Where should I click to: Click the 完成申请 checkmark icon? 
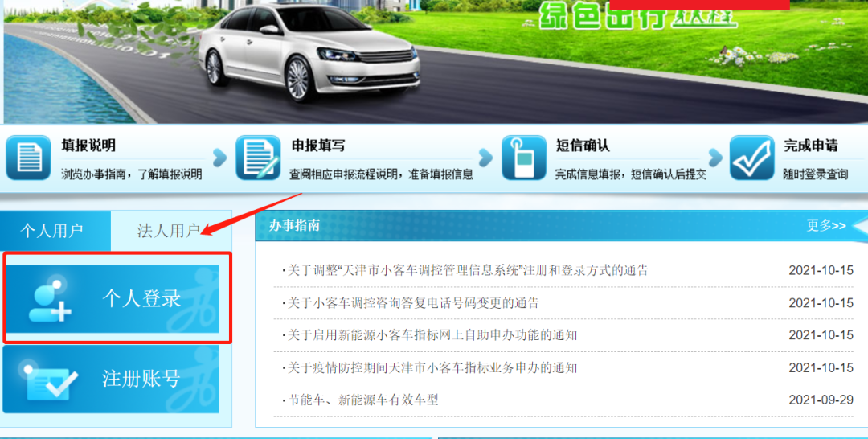[751, 158]
